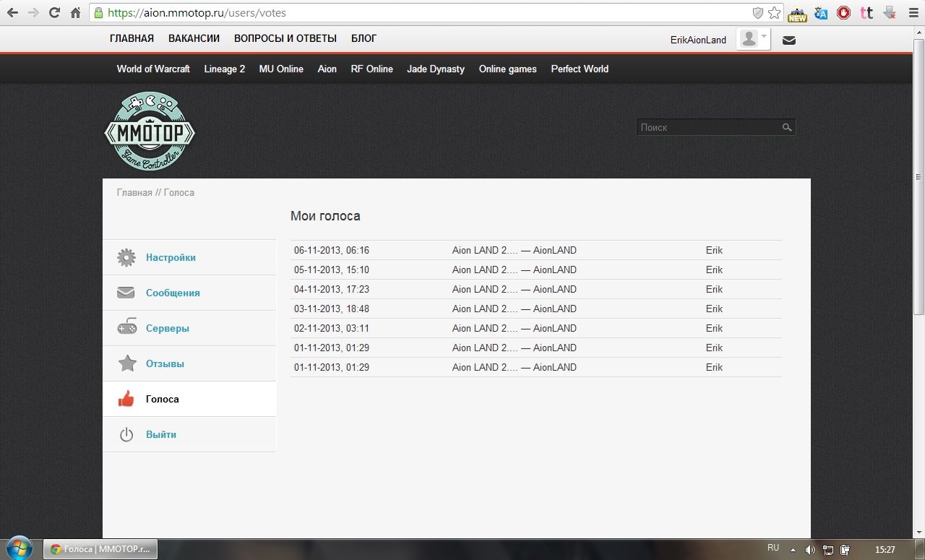Open the Настройки sidebar link
This screenshot has width=925, height=560.
(171, 257)
